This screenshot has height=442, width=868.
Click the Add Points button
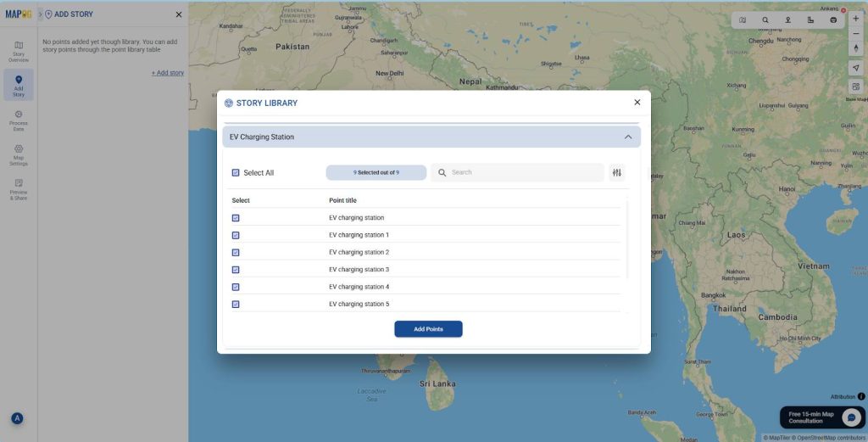428,329
